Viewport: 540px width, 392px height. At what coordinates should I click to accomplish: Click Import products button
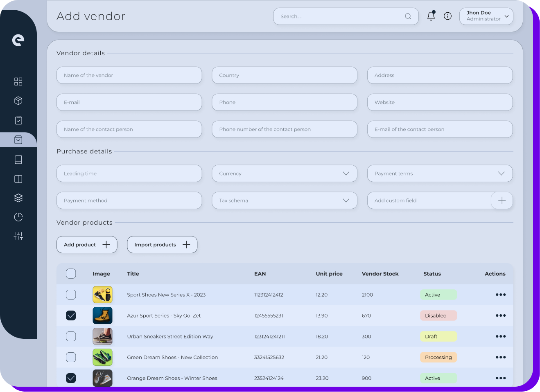click(x=162, y=244)
